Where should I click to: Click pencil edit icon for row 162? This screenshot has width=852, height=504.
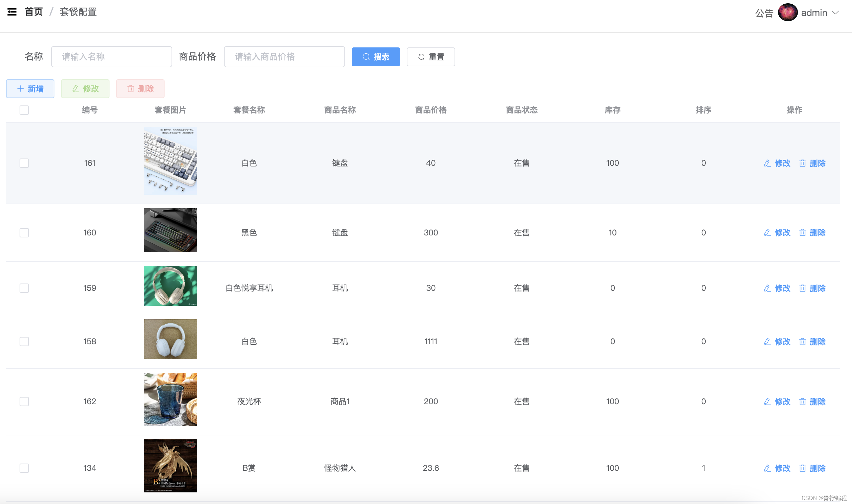(767, 402)
